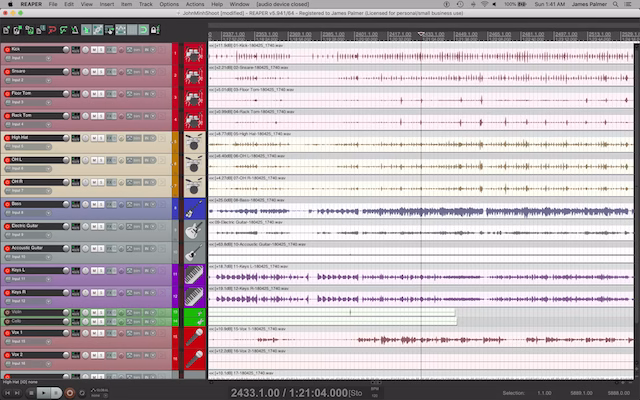The image size is (640, 400).
Task: Click the timeline ruler at the playhead marker
Action: pos(421,37)
